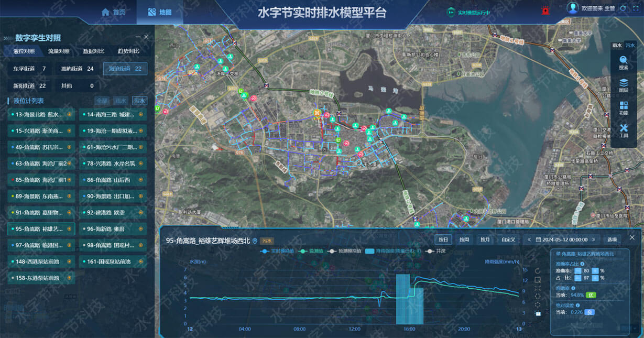This screenshot has height=338, width=644.
Task: Click the 按月 time range button
Action: point(485,239)
